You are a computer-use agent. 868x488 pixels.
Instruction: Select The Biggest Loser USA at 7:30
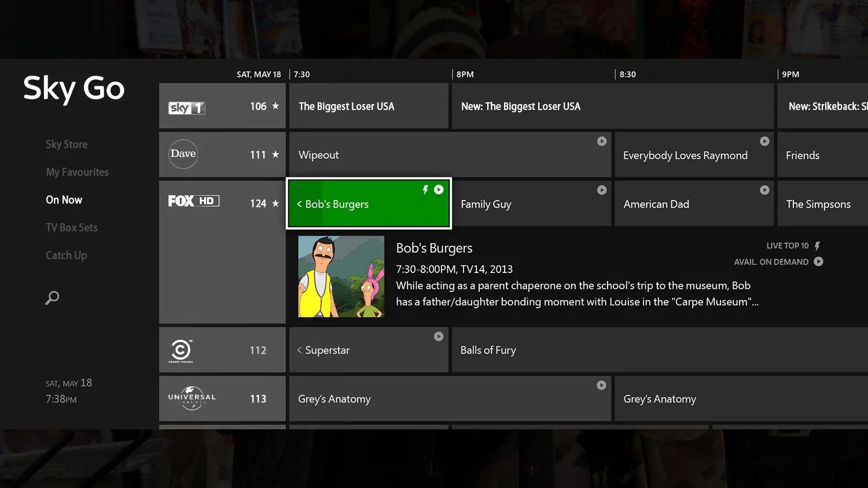pos(369,106)
